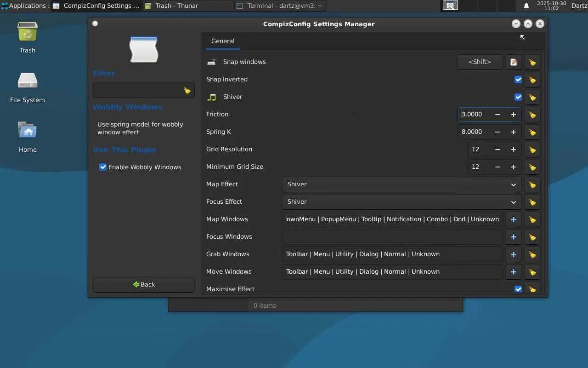Viewport: 588px width, 368px height.
Task: Click the Grab Windows match text field
Action: pos(393,254)
